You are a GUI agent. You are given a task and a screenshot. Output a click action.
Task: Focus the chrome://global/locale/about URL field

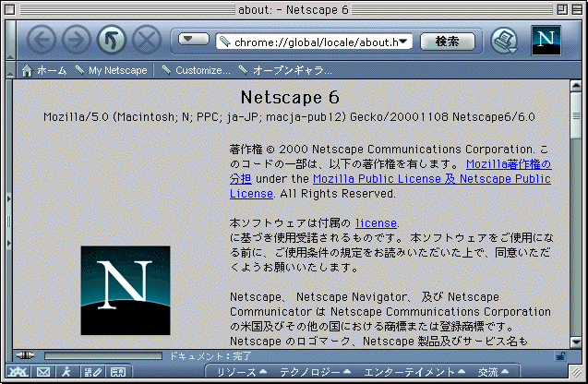pyautogui.click(x=314, y=42)
